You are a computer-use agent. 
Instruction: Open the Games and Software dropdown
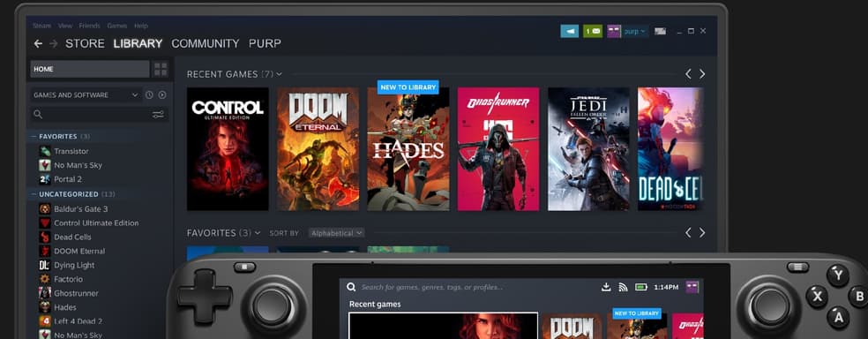click(x=86, y=95)
